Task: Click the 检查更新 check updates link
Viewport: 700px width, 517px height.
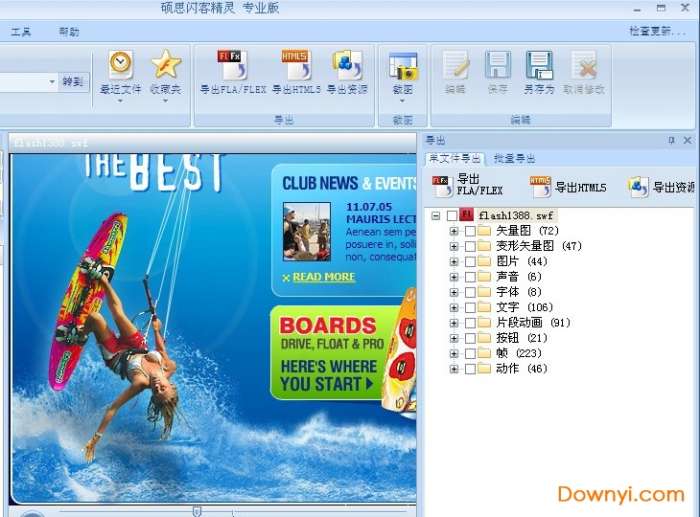Action: (657, 31)
